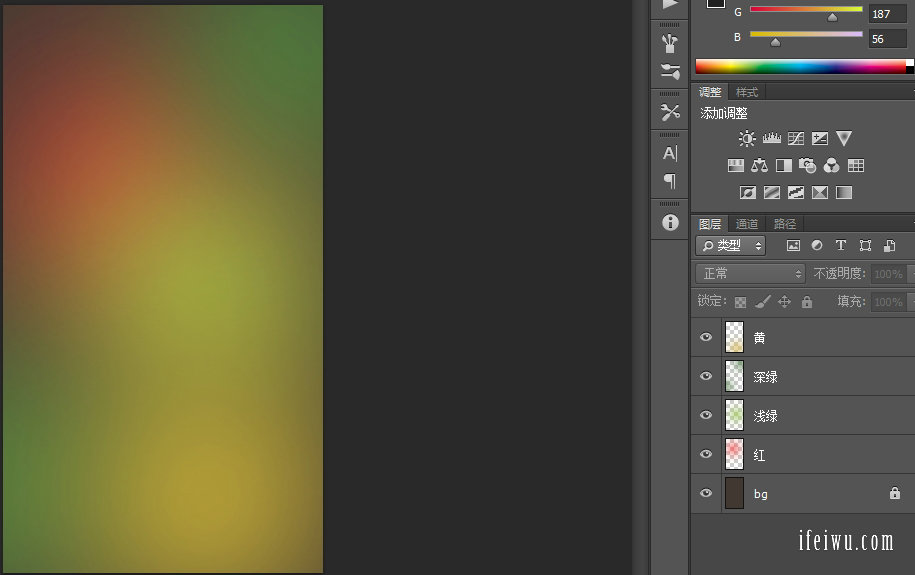This screenshot has height=575, width=915.
Task: Toggle visibility of the 深绿 layer
Action: click(x=706, y=377)
